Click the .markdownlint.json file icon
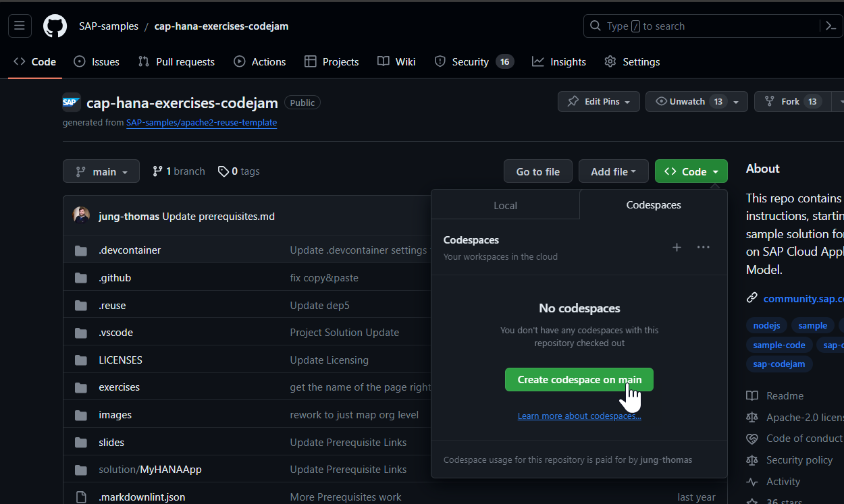This screenshot has width=844, height=504. 81,497
